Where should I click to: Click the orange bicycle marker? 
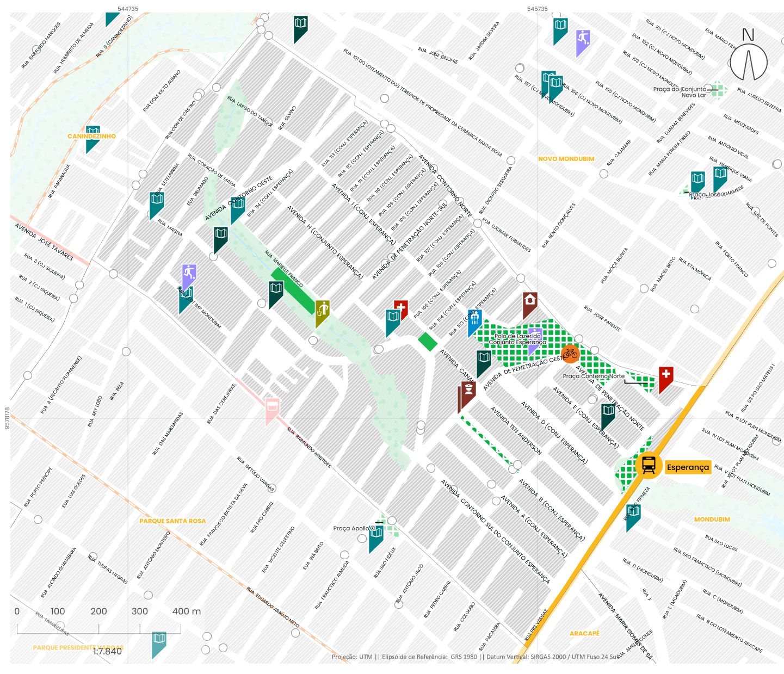tap(570, 354)
